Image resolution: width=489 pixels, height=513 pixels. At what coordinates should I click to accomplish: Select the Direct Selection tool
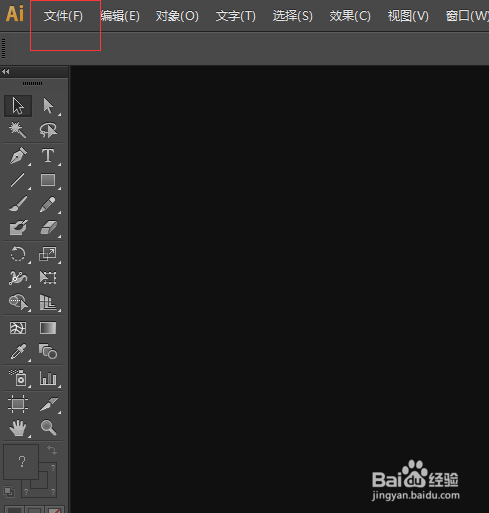pyautogui.click(x=48, y=106)
